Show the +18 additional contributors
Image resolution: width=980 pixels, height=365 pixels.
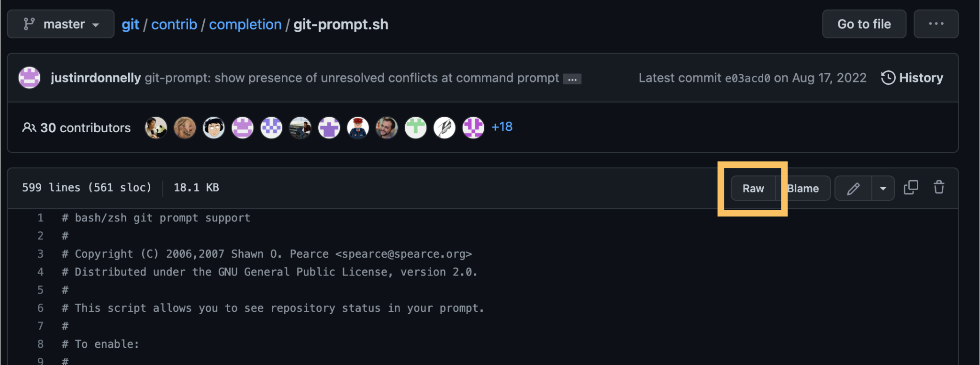(501, 127)
